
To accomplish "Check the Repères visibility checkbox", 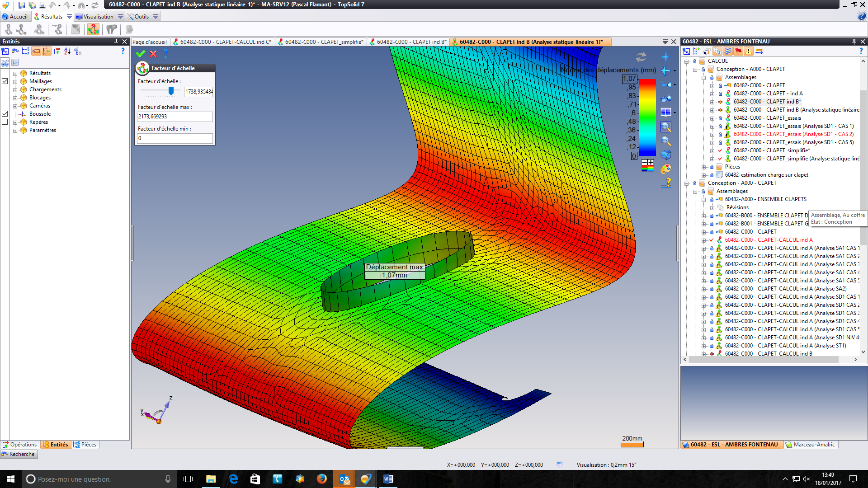I will click(x=5, y=122).
